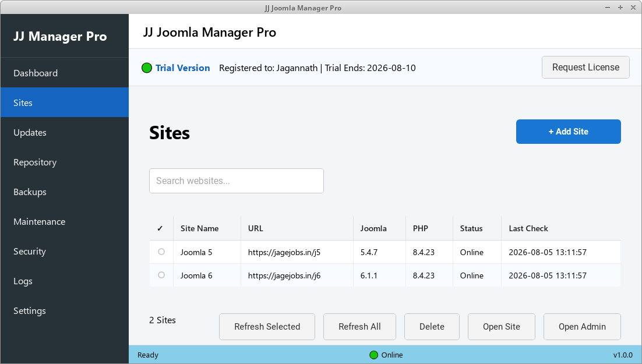Viewport: 642px width, 364px height.
Task: Click the v1.0.0 version label
Action: 623,355
